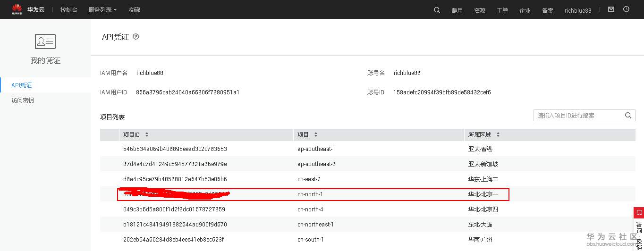Image resolution: width=644 pixels, height=251 pixels.
Task: Select project ID 262eb54a66284d8eb4eee41eb8ec623f
Action: (174, 240)
